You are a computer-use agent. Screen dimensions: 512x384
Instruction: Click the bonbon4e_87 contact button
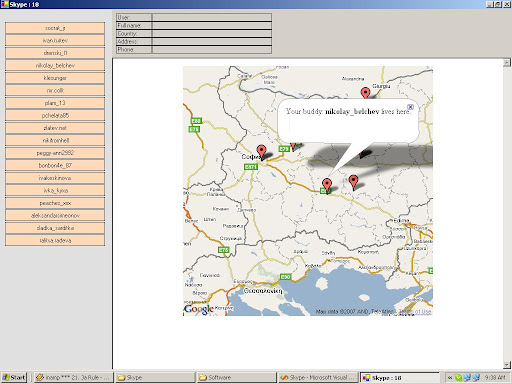point(55,165)
